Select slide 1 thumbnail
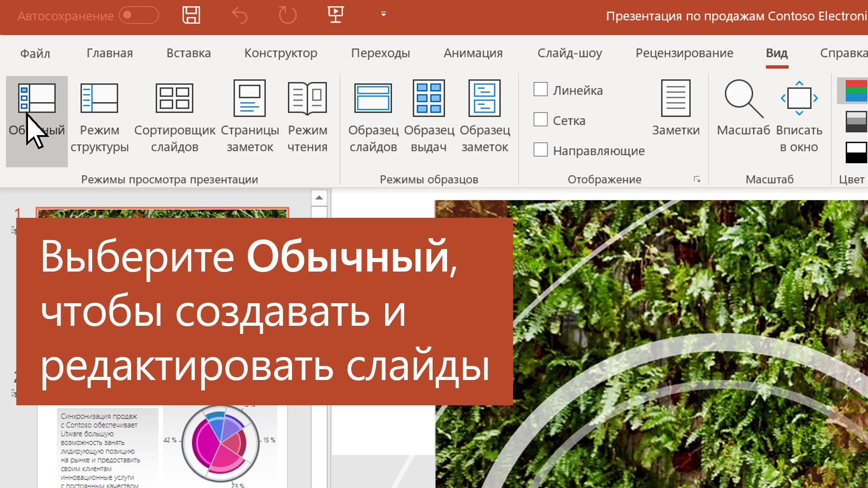Image resolution: width=868 pixels, height=488 pixels. coord(162,213)
